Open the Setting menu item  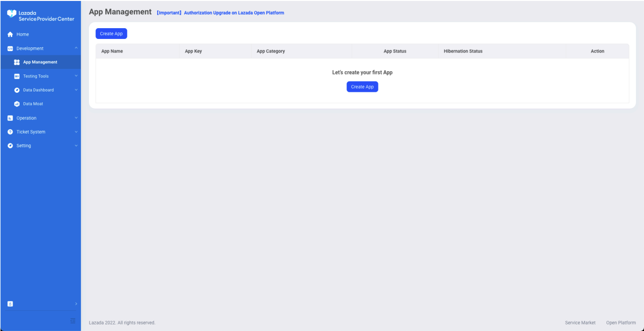click(40, 146)
